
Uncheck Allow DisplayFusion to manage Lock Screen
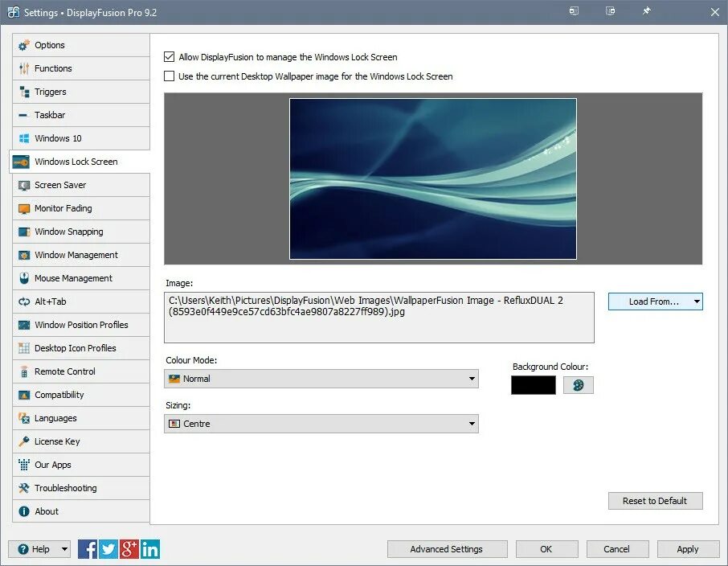click(169, 57)
